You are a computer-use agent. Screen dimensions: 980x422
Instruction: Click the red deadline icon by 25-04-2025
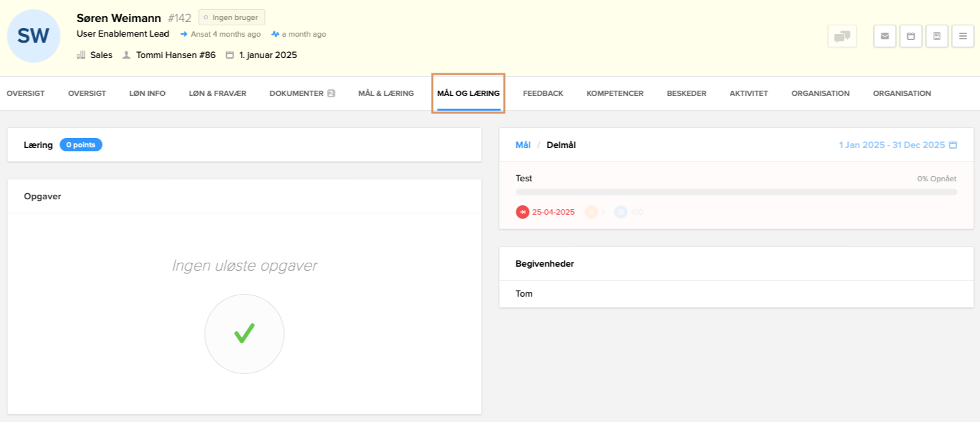tap(522, 212)
